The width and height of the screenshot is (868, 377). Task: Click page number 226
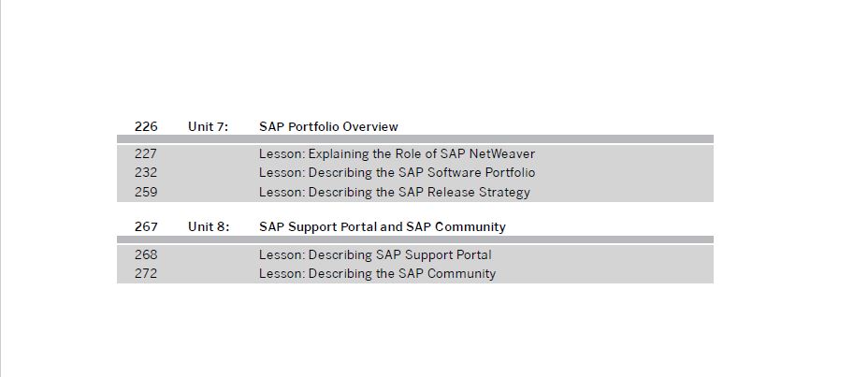pos(146,127)
